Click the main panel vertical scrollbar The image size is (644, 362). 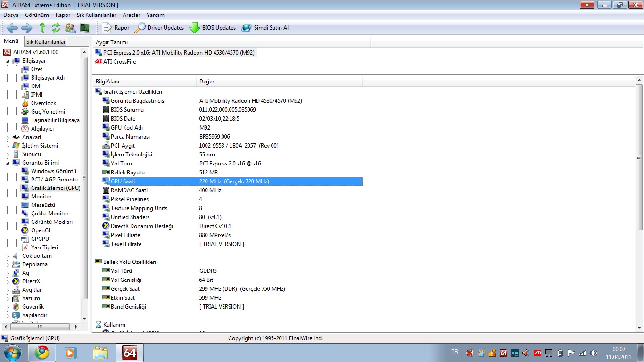tap(639, 158)
